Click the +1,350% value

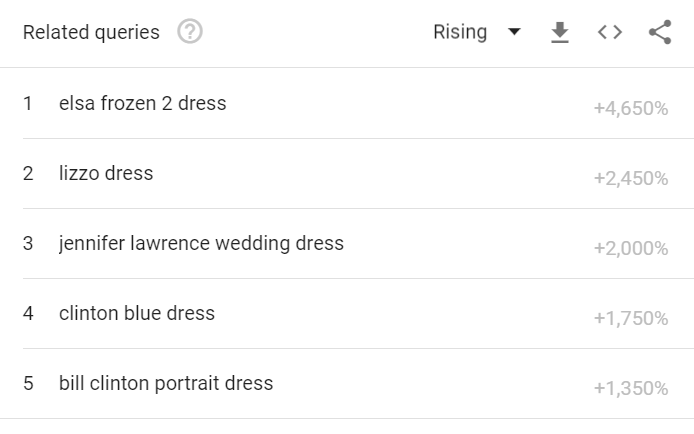pyautogui.click(x=631, y=388)
